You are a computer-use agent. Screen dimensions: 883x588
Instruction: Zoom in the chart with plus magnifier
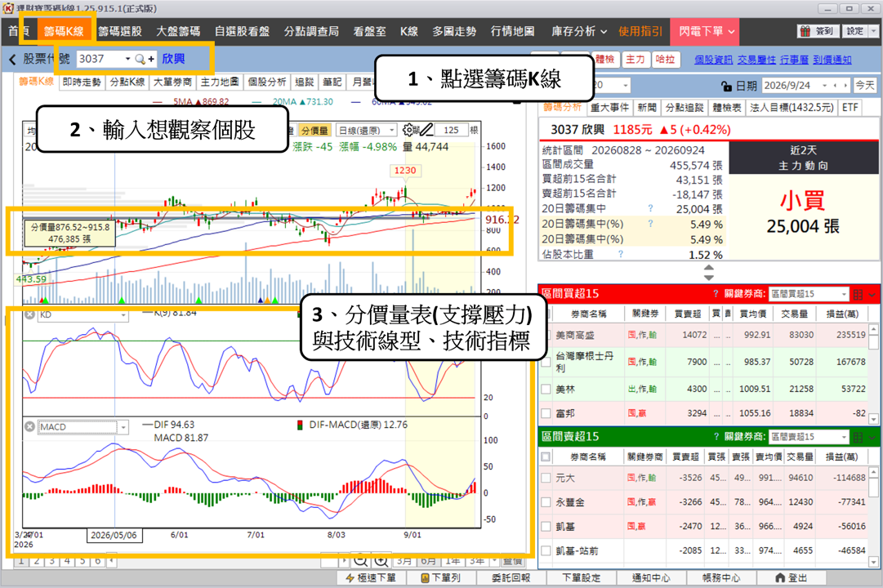381,561
